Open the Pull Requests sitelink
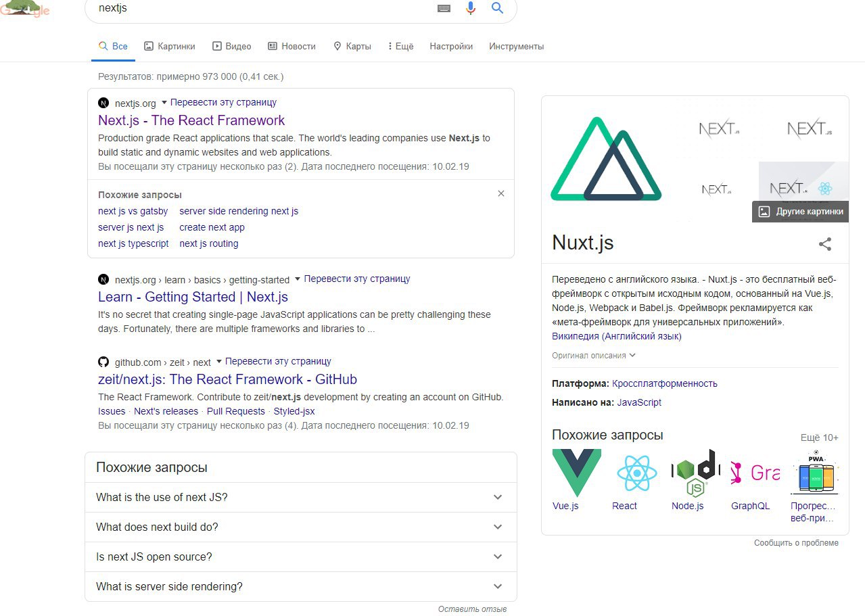The width and height of the screenshot is (865, 616). [236, 411]
